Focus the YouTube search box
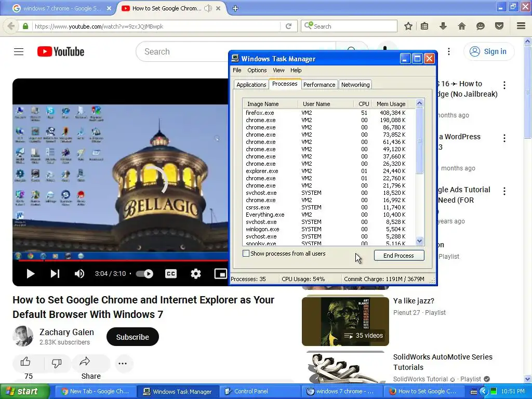Screen dimensions: 532x399 235,51
